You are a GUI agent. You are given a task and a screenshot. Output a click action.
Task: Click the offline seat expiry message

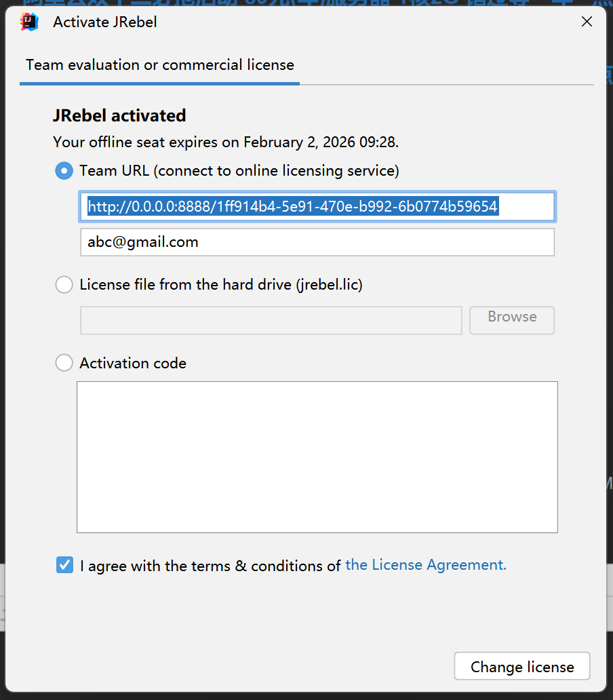[226, 142]
